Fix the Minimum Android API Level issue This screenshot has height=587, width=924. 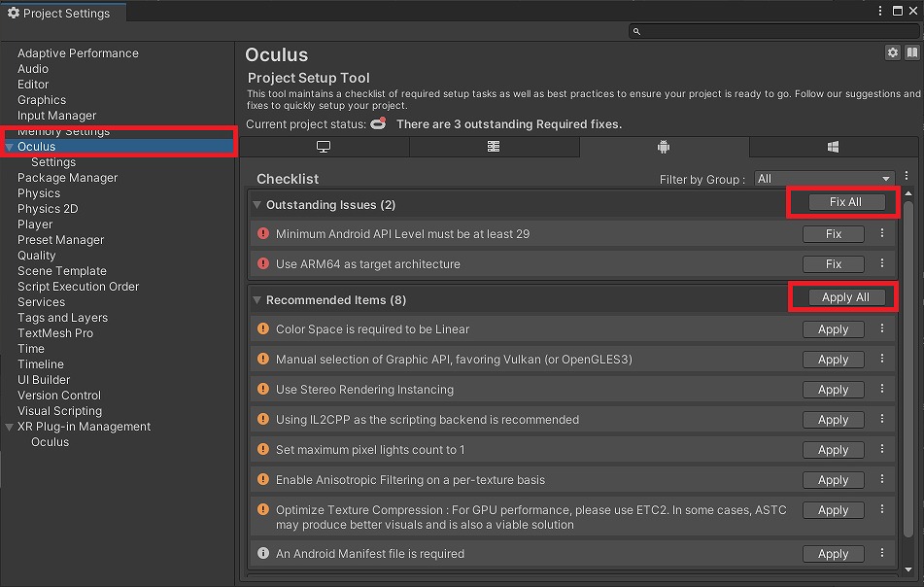pos(834,234)
